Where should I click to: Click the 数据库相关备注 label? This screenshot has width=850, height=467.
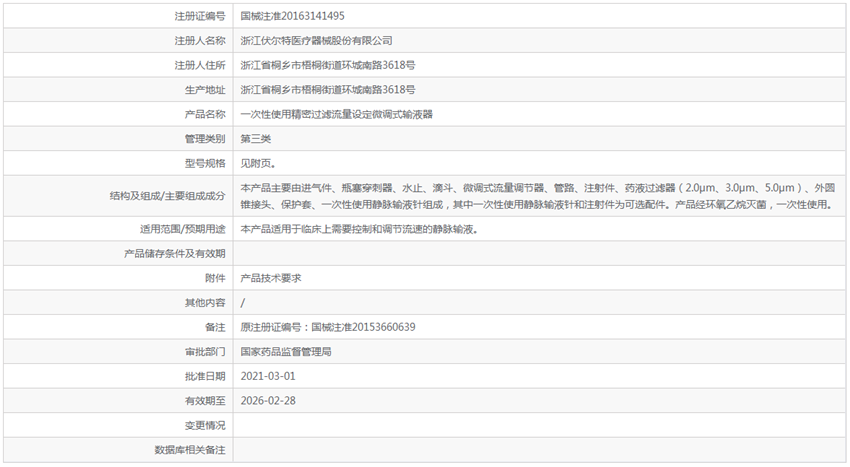[x=190, y=450]
